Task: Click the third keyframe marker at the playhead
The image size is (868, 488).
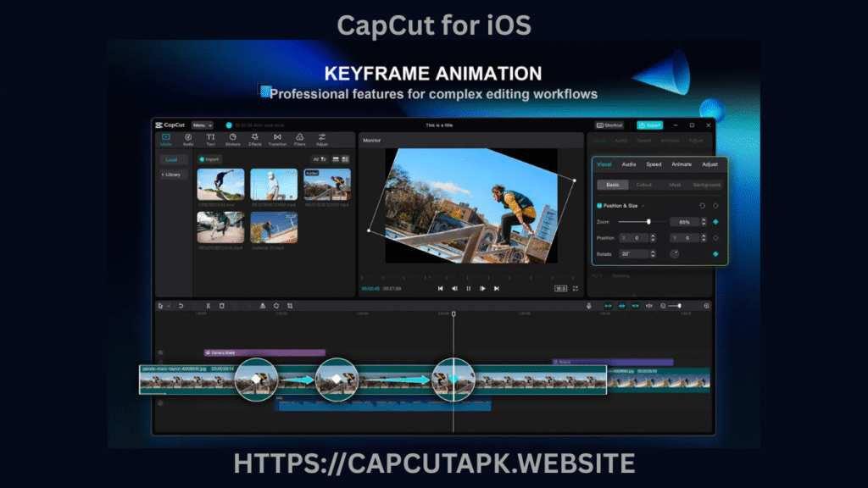Action: pos(453,380)
